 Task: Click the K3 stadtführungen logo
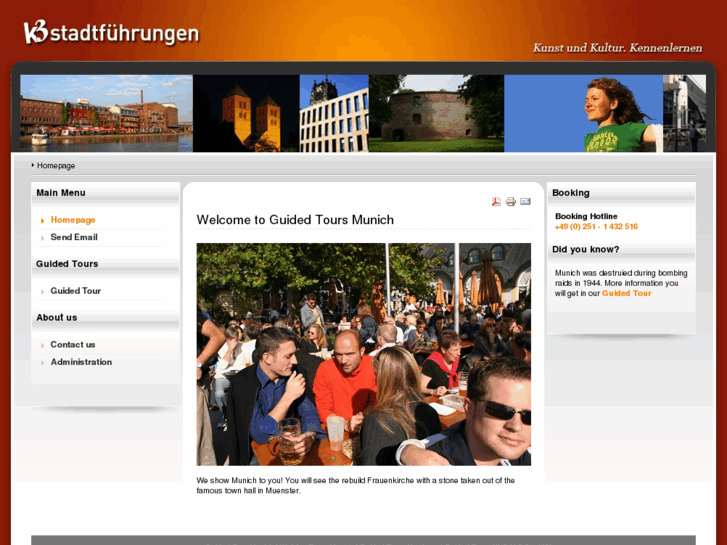[x=111, y=33]
